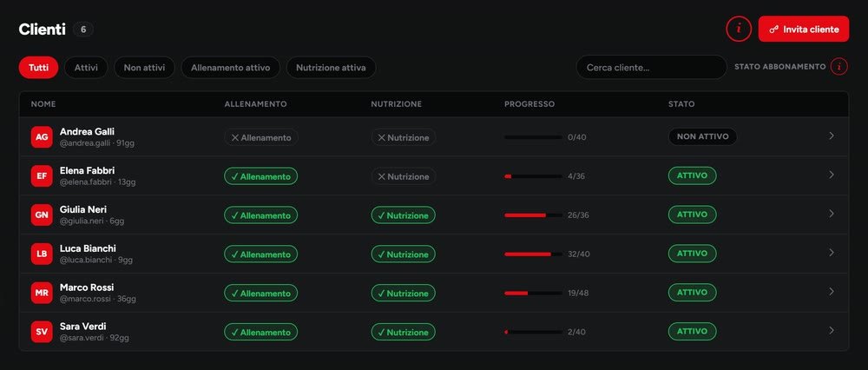The image size is (868, 370).
Task: Click the SV avatar for Sara Verdi
Action: point(42,332)
